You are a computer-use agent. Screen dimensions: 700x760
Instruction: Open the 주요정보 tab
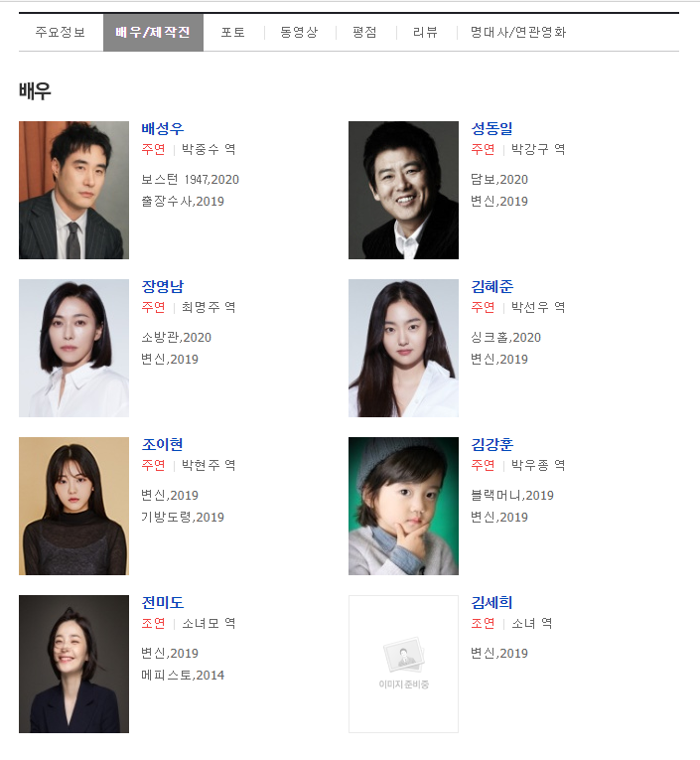pos(61,32)
